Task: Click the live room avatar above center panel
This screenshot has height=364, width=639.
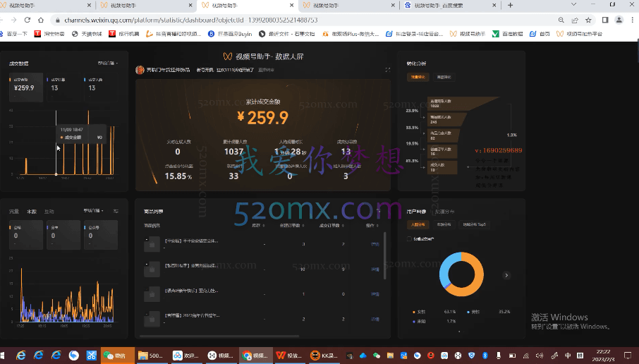Action: point(140,70)
